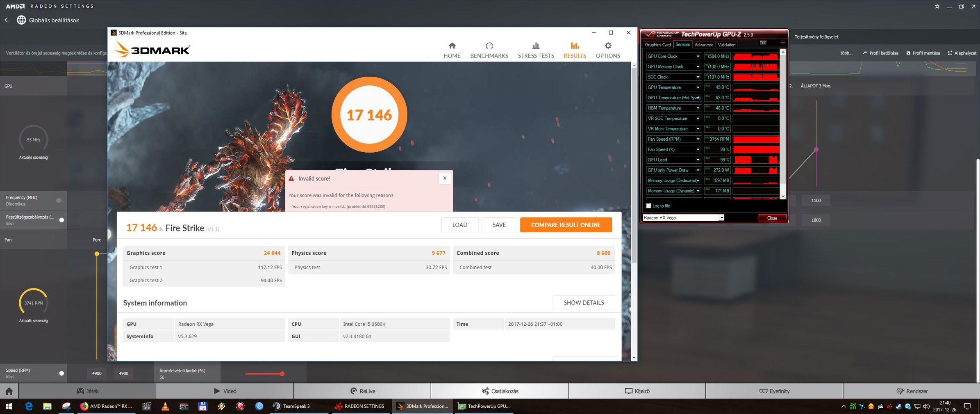Image resolution: width=980 pixels, height=414 pixels.
Task: Switch to GPU-Z Graphics Card tab
Action: pos(658,45)
